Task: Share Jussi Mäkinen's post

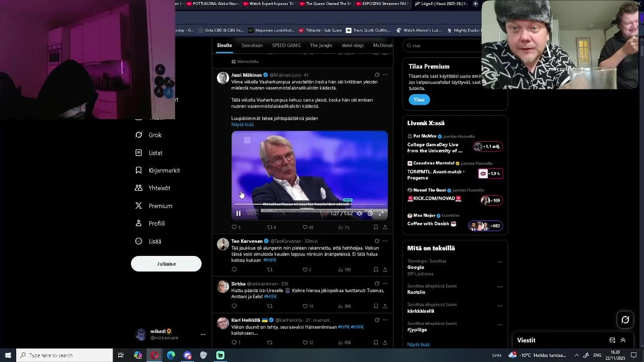Action: (x=385, y=227)
